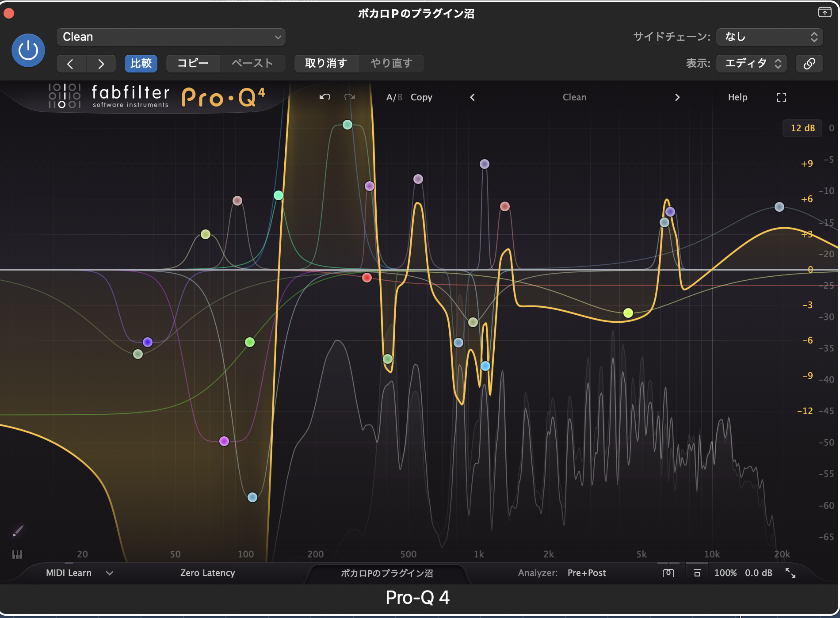
Task: Click the ペースト button
Action: (x=252, y=64)
